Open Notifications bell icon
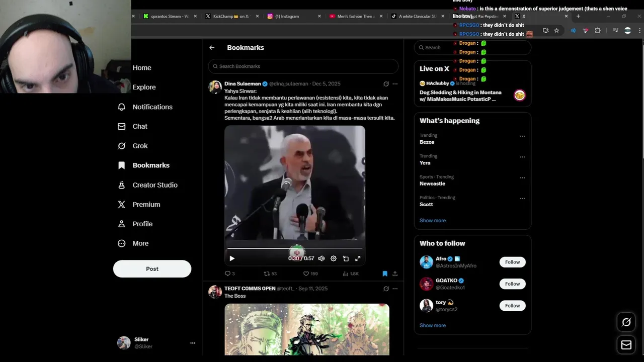The image size is (644, 362). point(121,107)
